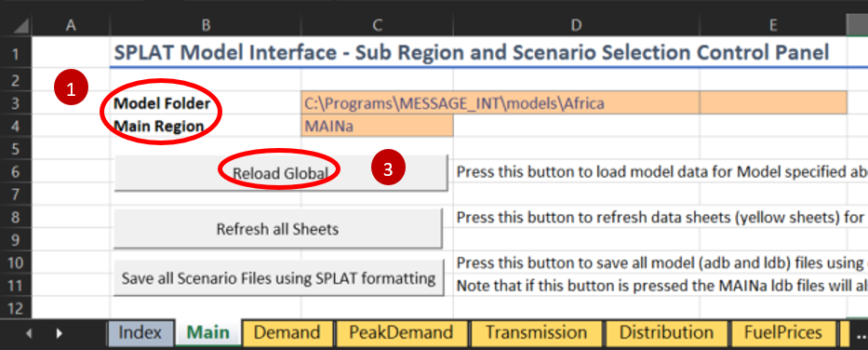Select the Main sheet tab
The width and height of the screenshot is (868, 350).
click(x=207, y=333)
